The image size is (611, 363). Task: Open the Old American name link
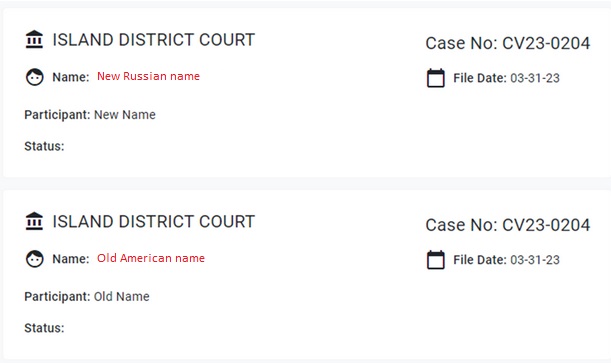coord(151,258)
